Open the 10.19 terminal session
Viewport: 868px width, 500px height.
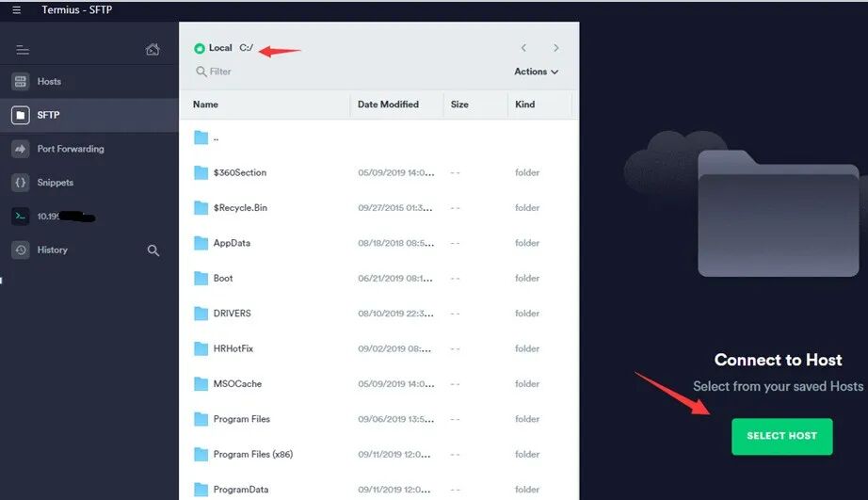tap(89, 217)
